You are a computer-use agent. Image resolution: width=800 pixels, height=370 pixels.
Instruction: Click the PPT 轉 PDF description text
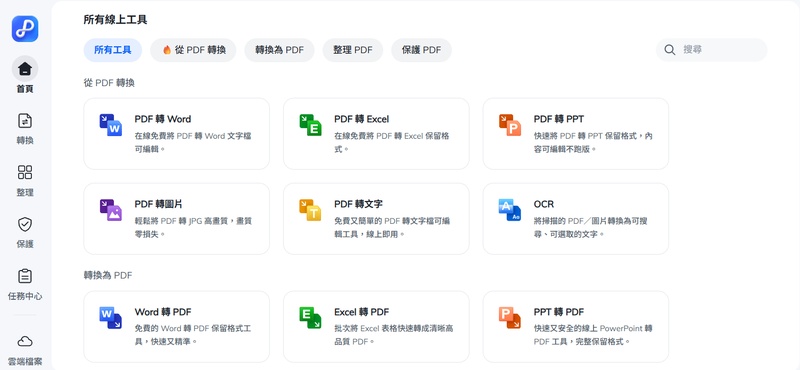pos(593,335)
